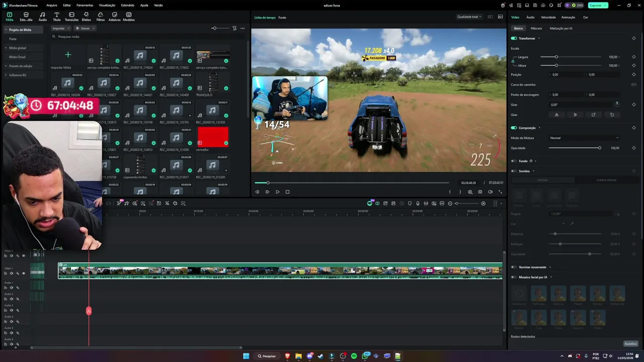This screenshot has width=644, height=362.
Task: Click the Redefinir button
Action: [x=630, y=344]
